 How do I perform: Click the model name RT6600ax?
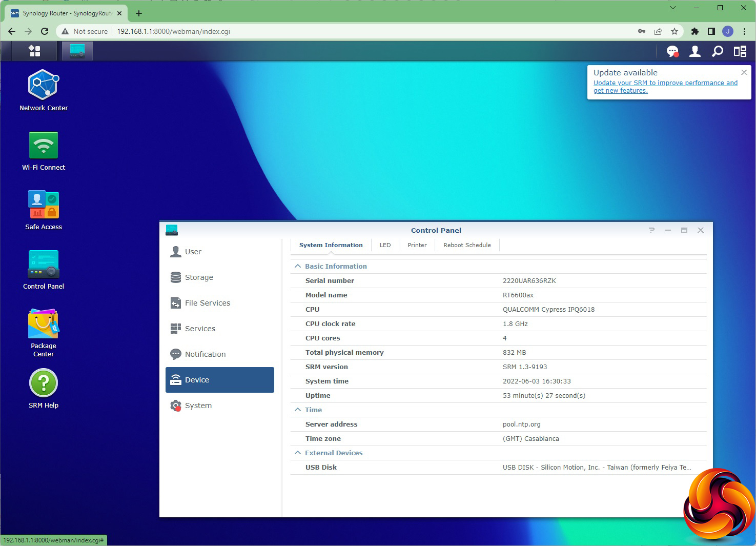click(x=518, y=295)
